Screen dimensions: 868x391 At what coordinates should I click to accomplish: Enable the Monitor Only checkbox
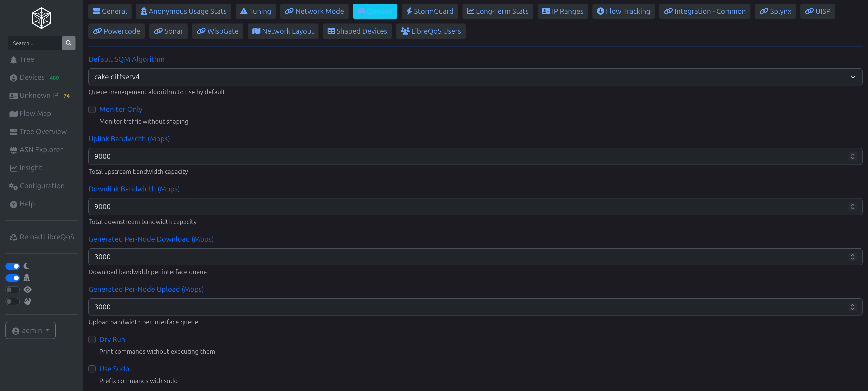[92, 109]
